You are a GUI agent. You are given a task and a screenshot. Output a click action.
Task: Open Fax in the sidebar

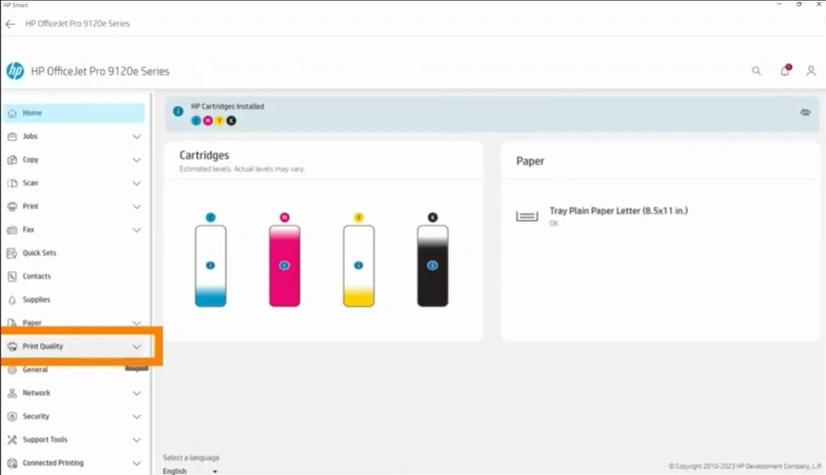click(x=74, y=230)
